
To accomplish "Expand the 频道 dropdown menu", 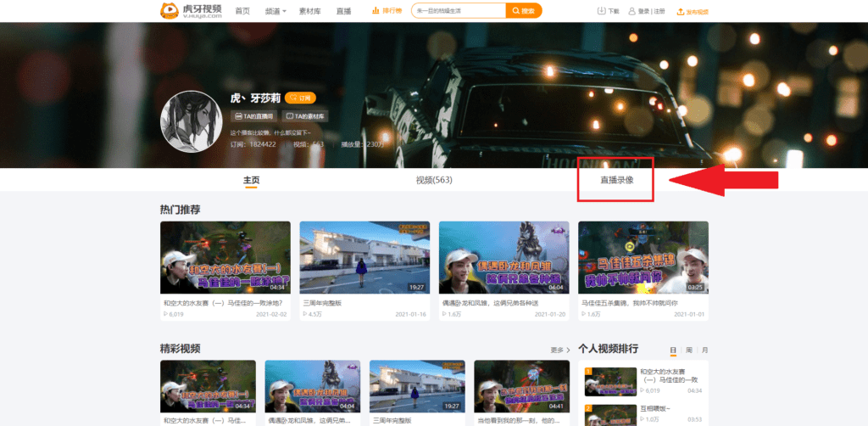I will (275, 11).
